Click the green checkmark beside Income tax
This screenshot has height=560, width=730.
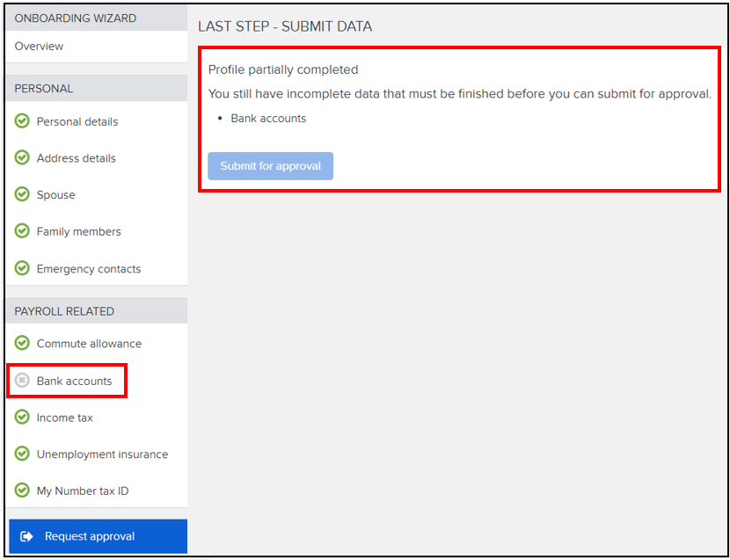point(21,418)
